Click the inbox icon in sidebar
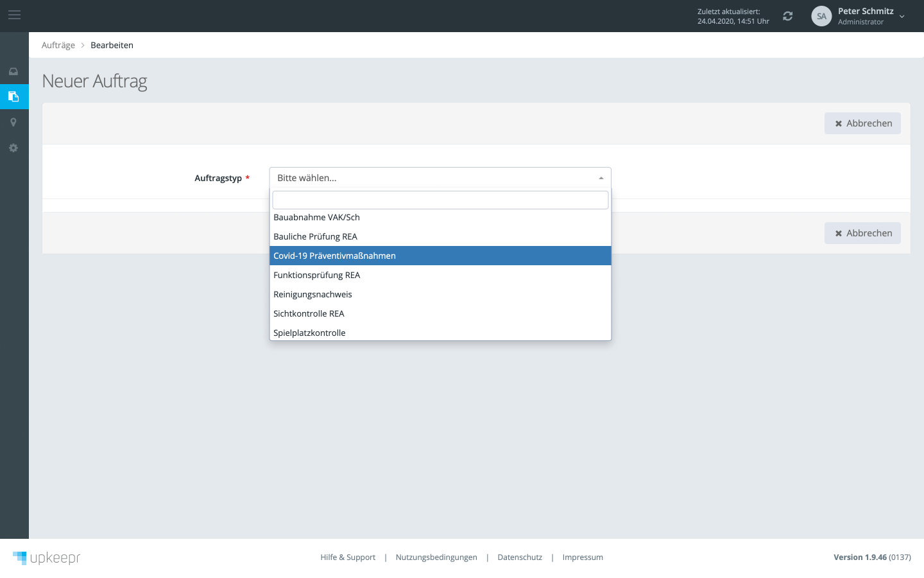 13,71
